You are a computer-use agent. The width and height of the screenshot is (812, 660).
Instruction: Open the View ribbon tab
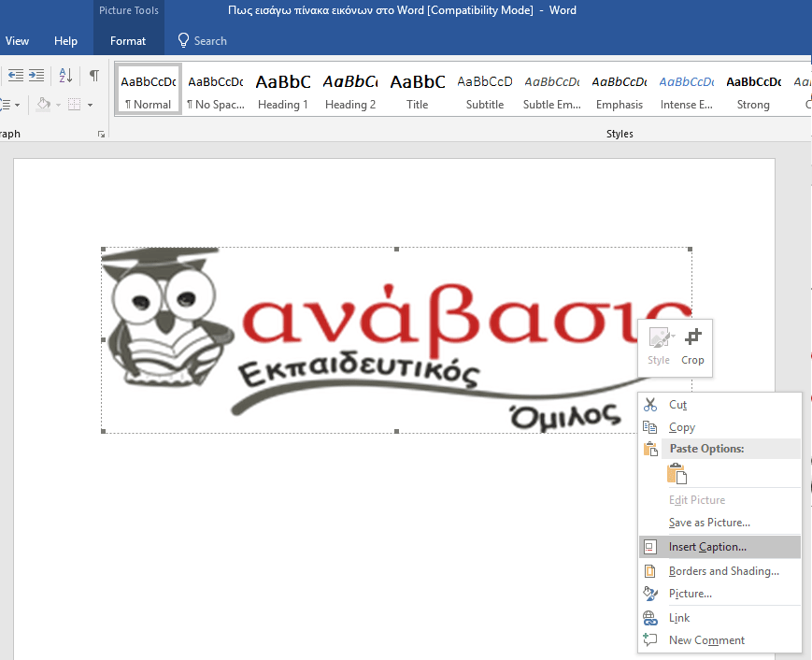point(17,41)
